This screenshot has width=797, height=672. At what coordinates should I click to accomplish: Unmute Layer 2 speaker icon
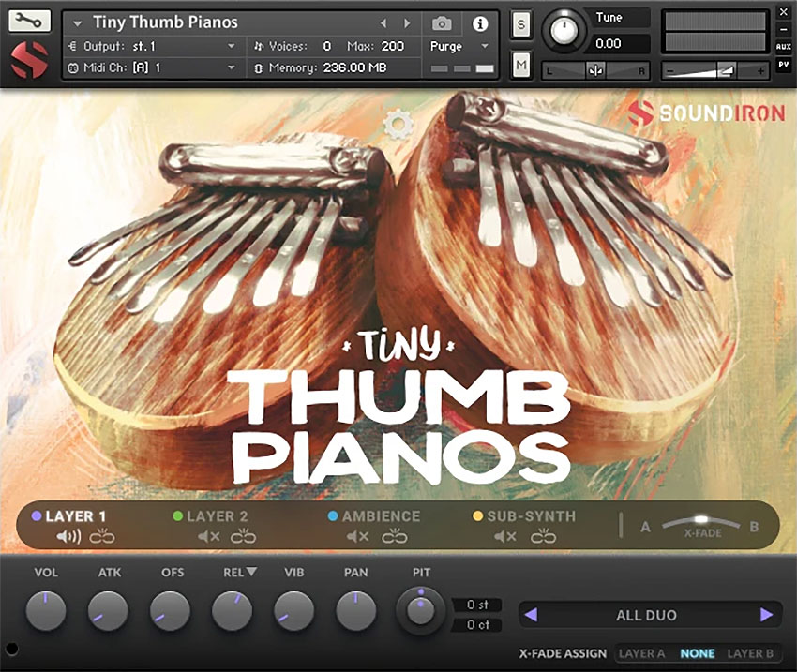point(208,536)
